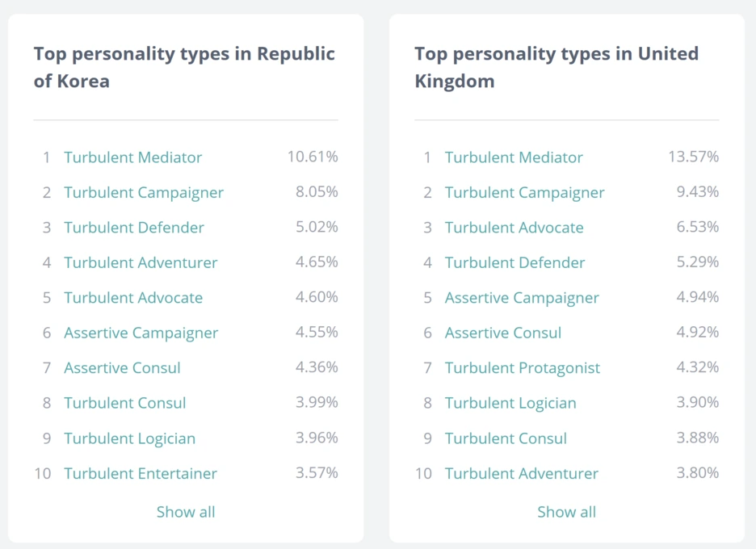Click Show all under the Korea list

[x=186, y=512]
